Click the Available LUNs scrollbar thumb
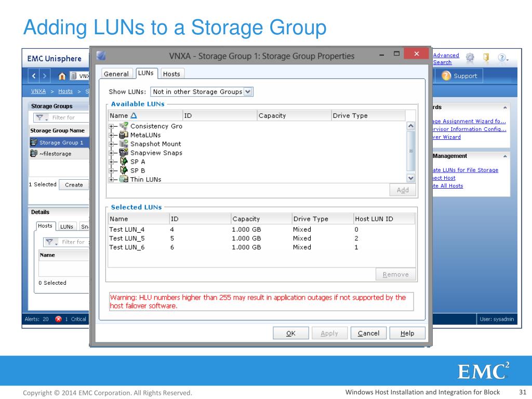This screenshot has width=532, height=399. 410,151
